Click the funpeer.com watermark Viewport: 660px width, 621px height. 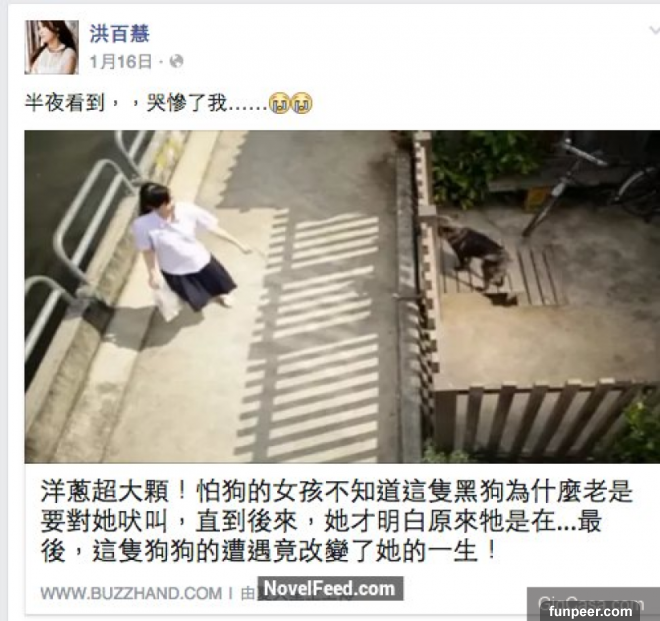[591, 611]
